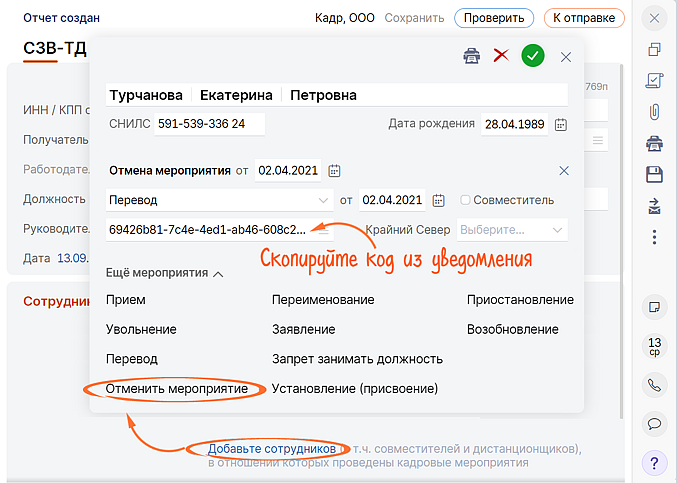677x483 pixels.
Task: Toggle the Совместитель checkbox
Action: coord(465,200)
